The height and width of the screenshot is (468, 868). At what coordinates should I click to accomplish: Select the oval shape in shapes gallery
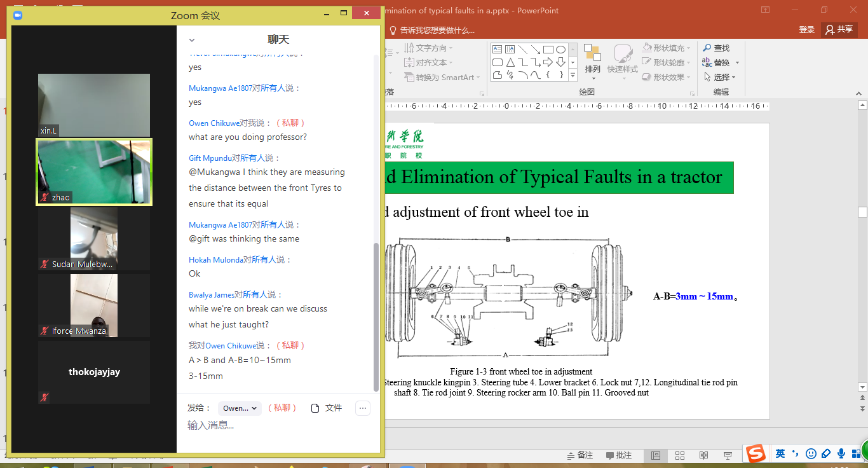561,50
